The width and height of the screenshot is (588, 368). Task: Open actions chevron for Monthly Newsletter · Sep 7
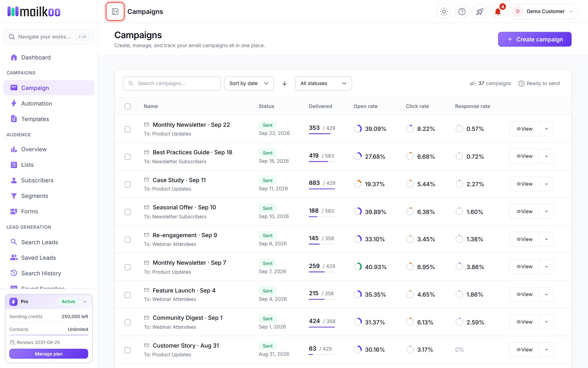[546, 267]
